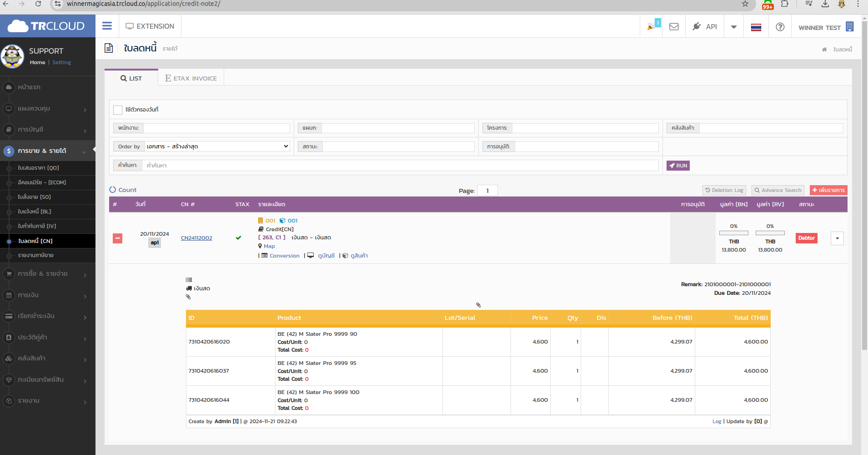
Task: Click green STAX check mark
Action: (x=238, y=238)
